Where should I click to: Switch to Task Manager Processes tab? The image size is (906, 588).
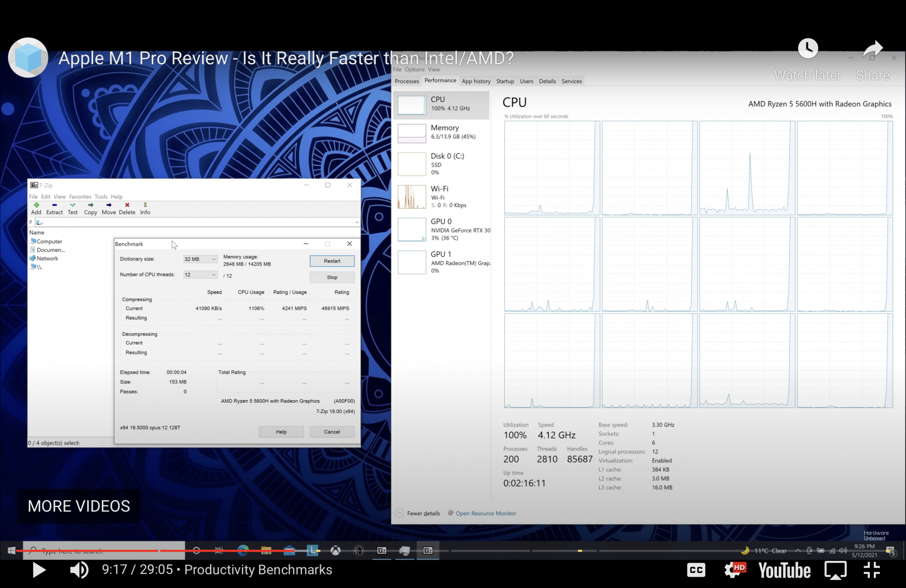tap(407, 81)
